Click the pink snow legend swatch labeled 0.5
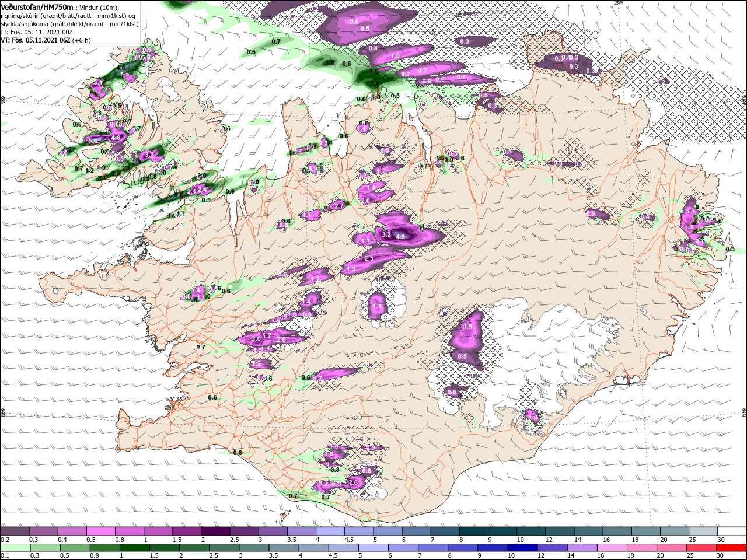747x560 pixels. (x=100, y=531)
